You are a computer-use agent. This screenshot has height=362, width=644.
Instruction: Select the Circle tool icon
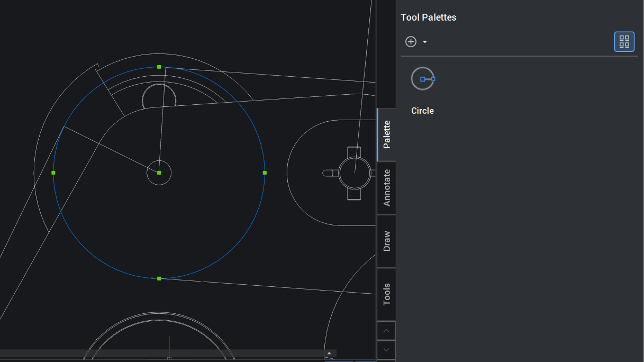point(423,79)
